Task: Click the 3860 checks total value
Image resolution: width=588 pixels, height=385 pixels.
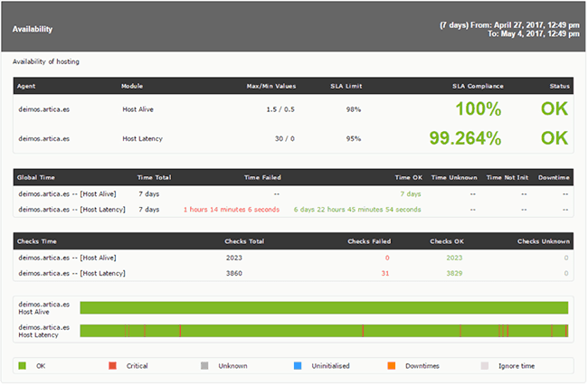Action: click(x=234, y=274)
